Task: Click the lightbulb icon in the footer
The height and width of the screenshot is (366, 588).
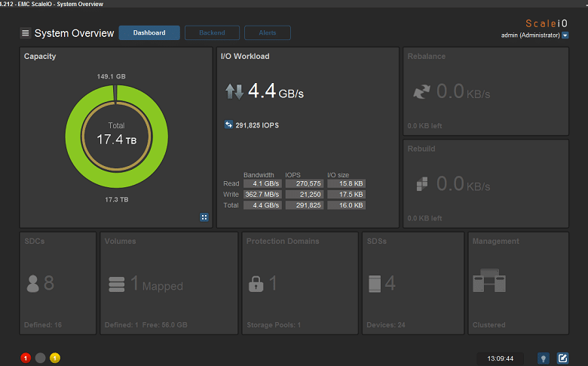Action: [544, 358]
